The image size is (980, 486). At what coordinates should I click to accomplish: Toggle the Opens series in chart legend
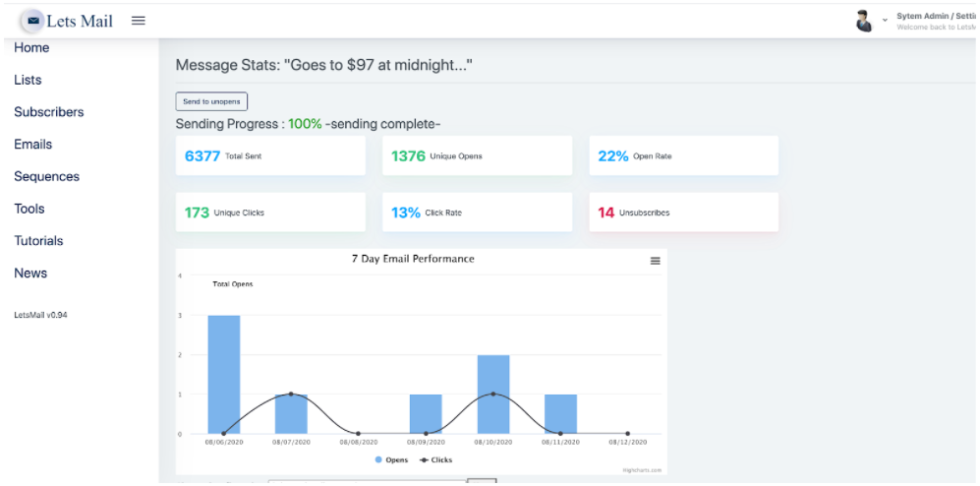[391, 459]
